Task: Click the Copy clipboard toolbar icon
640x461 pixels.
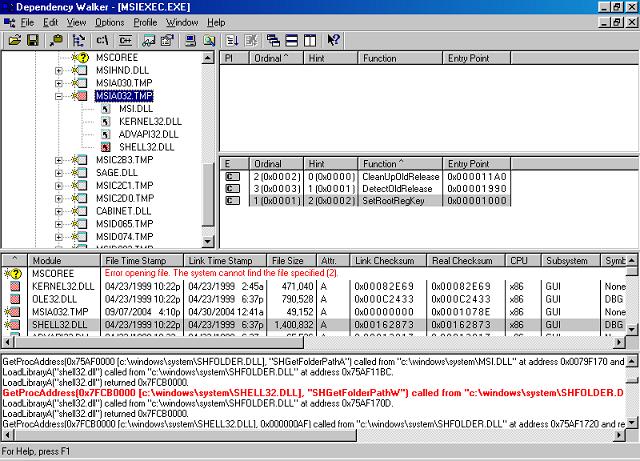Action: 54,41
